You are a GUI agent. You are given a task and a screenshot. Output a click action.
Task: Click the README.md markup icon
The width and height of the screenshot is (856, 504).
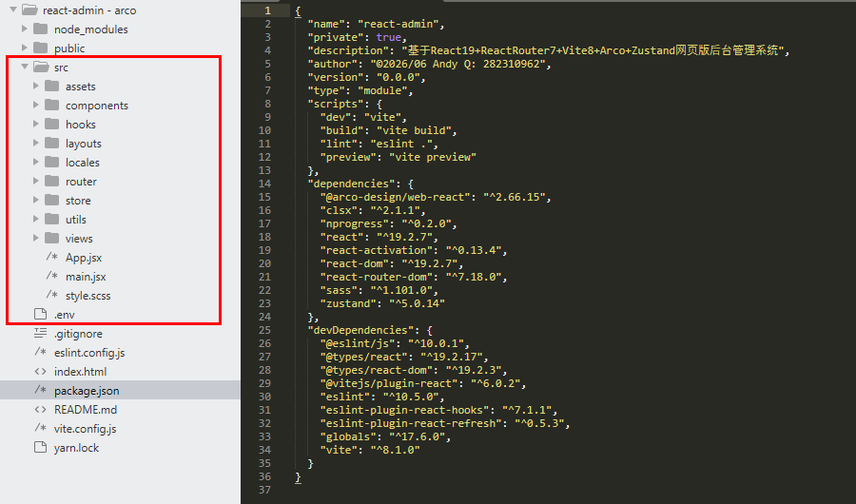[x=40, y=409]
